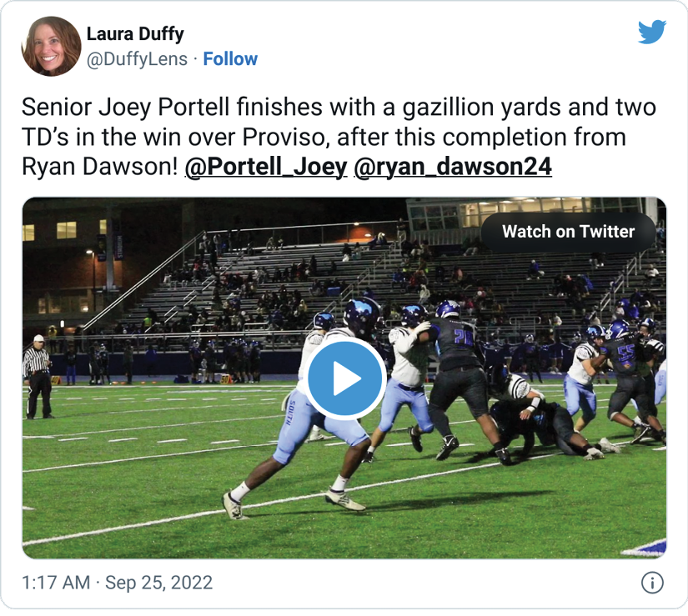The image size is (688, 616).
Task: Click "Ryan Dawson!" in the tweet text
Action: point(98,167)
